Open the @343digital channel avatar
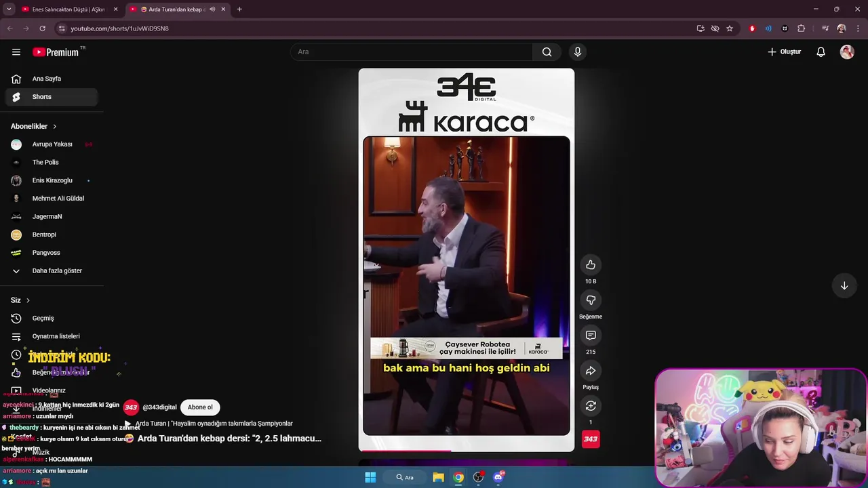The height and width of the screenshot is (488, 868). (131, 407)
